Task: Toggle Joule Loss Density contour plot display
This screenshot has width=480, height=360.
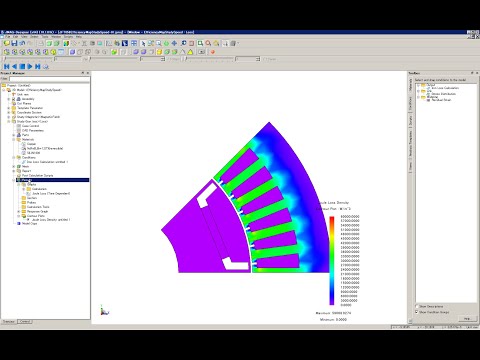Action: 29,220
